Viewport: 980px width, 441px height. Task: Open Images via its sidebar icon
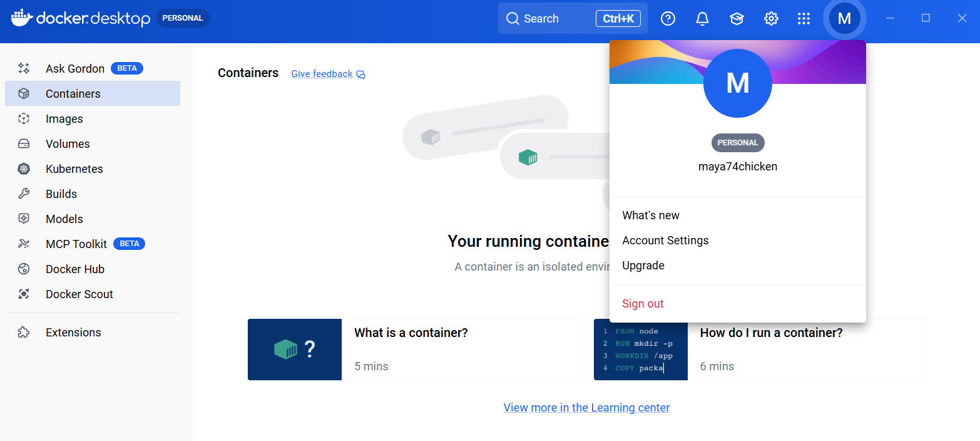coord(24,118)
